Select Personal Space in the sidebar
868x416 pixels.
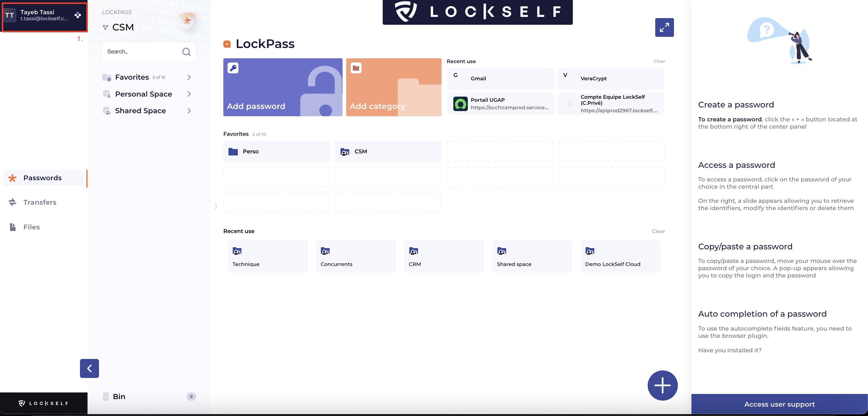144,94
